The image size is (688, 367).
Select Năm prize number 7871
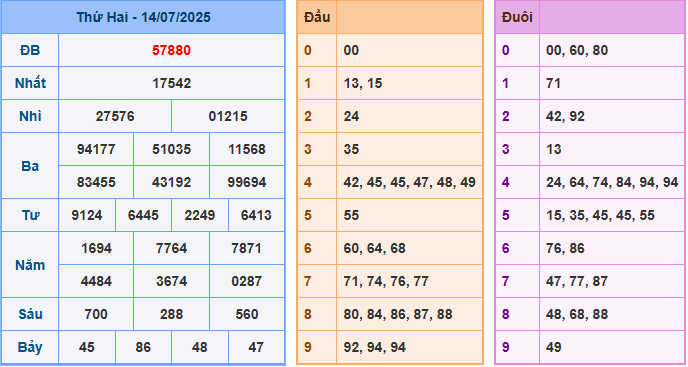[x=247, y=248]
